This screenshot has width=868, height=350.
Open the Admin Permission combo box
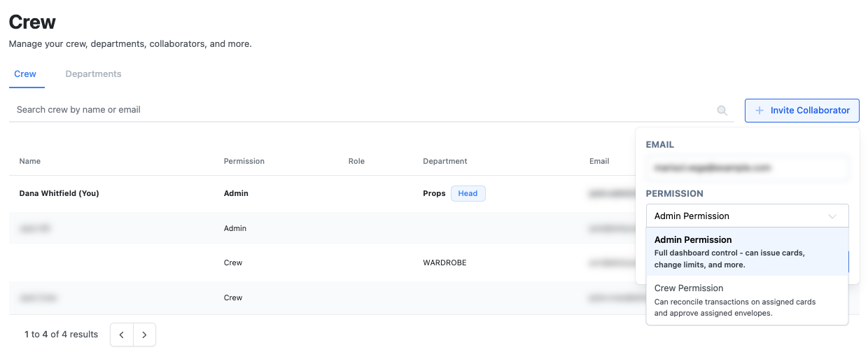(747, 216)
